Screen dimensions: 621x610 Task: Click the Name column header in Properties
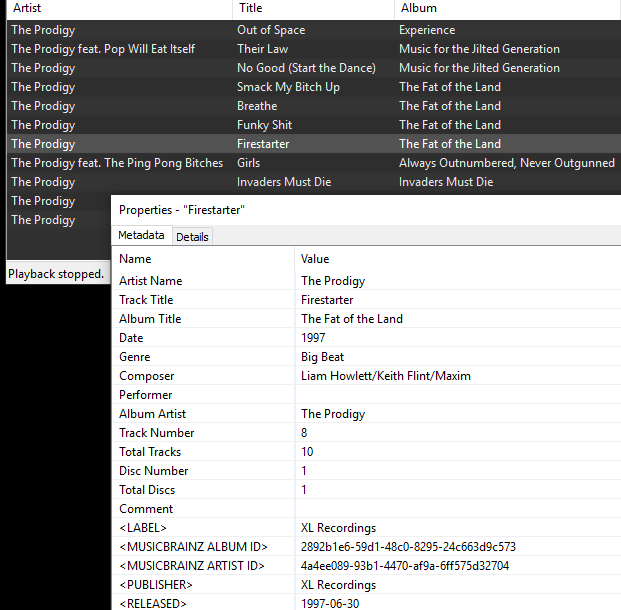tap(203, 259)
